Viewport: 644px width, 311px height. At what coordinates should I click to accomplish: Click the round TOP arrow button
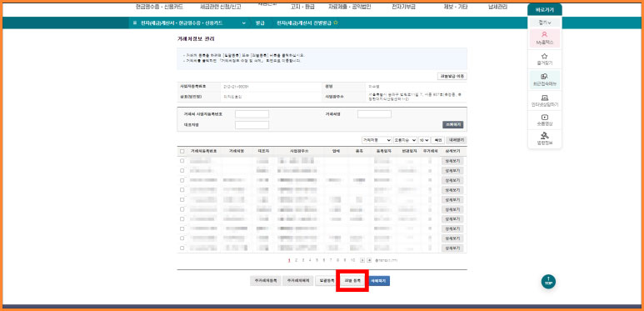548,282
